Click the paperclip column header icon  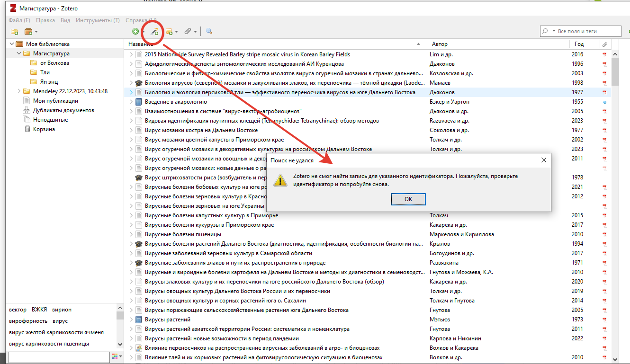tap(604, 44)
